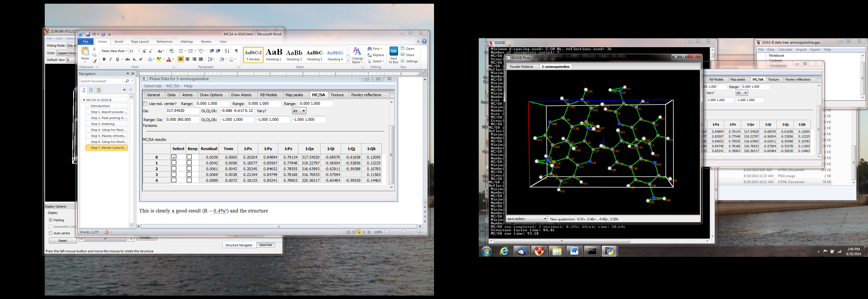Viewport: 868px width, 299px height.
Task: Grow the font size
Action: (144, 51)
